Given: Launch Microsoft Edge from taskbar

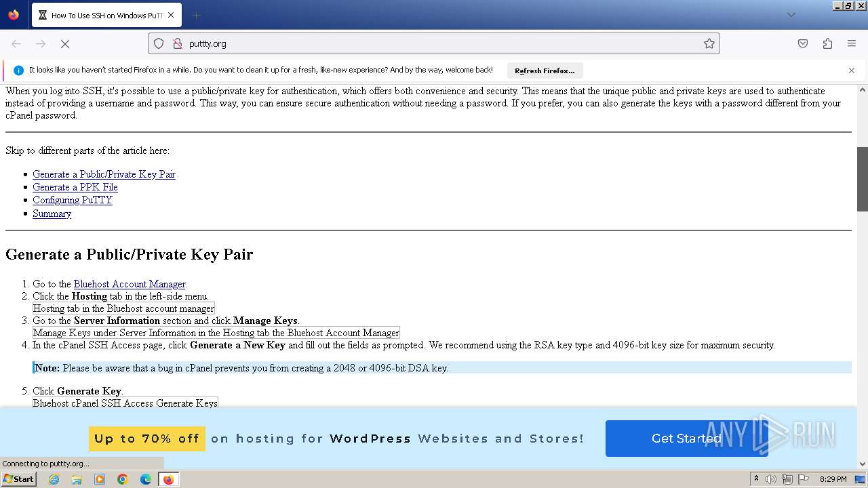Looking at the screenshot, I should [x=146, y=479].
